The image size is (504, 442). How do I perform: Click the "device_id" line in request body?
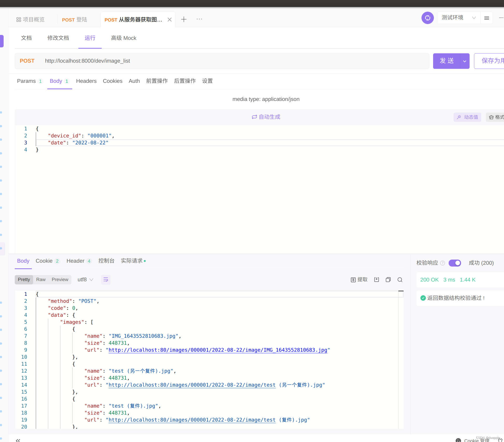coord(81,136)
